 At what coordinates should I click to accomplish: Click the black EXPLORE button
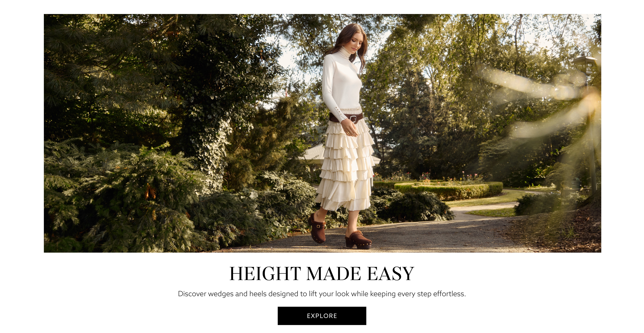coord(322,316)
